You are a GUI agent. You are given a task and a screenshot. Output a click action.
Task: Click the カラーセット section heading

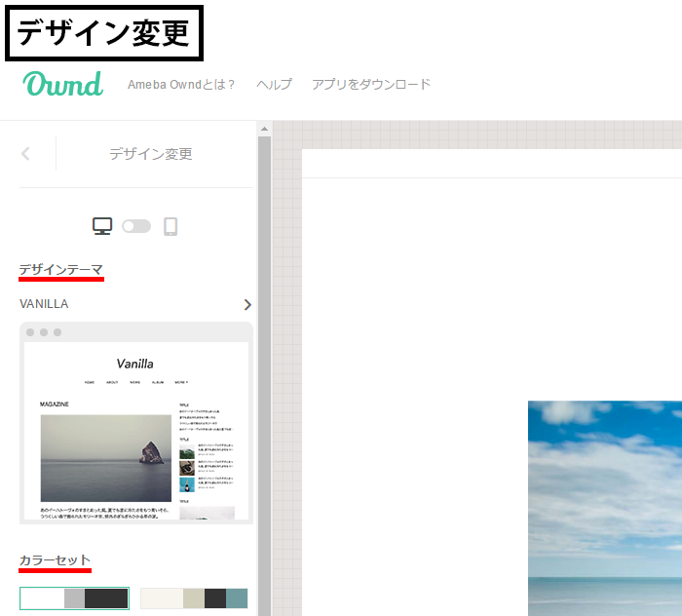coord(55,560)
